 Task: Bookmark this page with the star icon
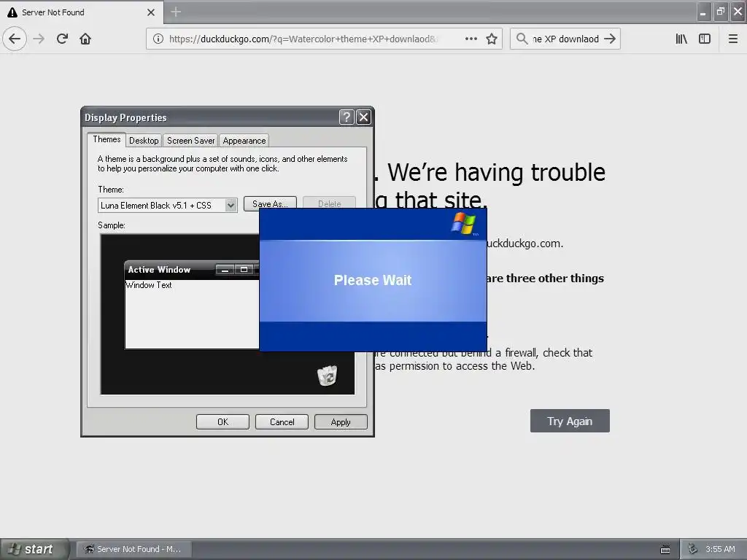tap(492, 39)
